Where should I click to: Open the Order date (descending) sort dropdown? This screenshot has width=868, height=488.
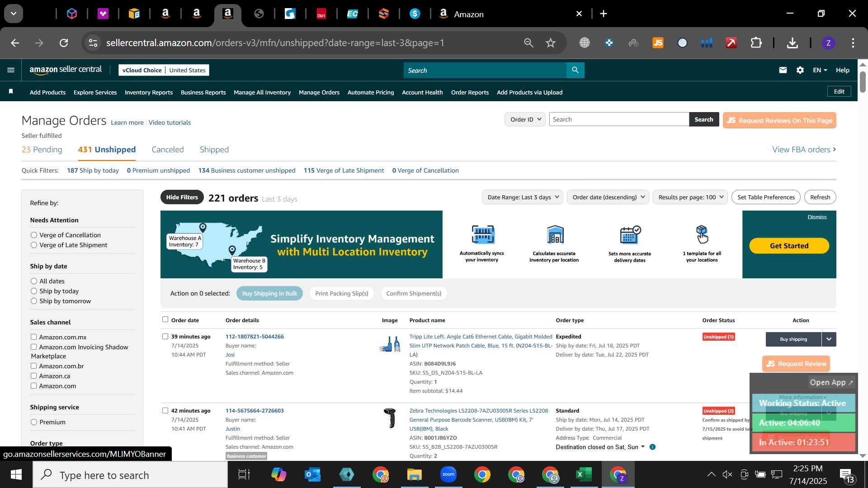[608, 197]
